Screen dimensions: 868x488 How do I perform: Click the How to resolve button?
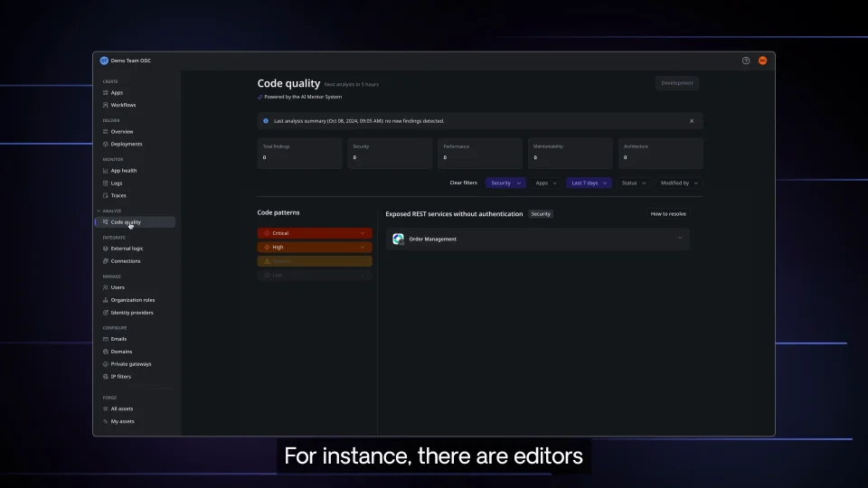point(668,213)
